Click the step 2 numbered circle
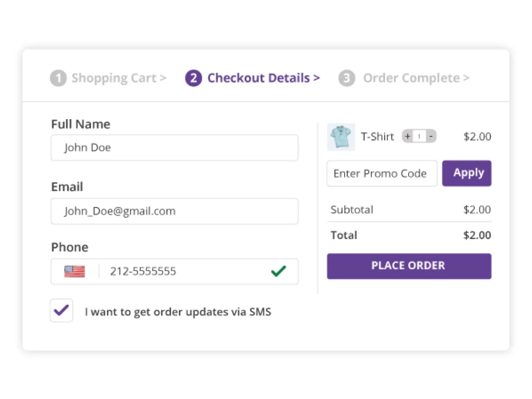This screenshot has height=399, width=532. tap(194, 78)
